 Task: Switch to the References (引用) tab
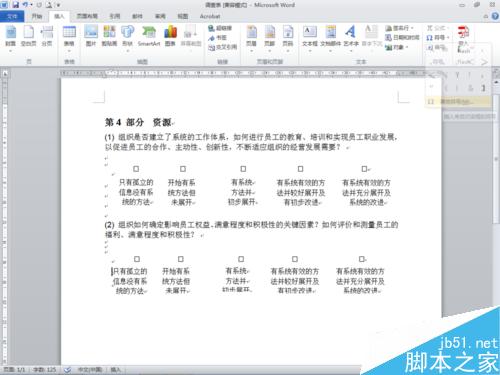pyautogui.click(x=115, y=16)
